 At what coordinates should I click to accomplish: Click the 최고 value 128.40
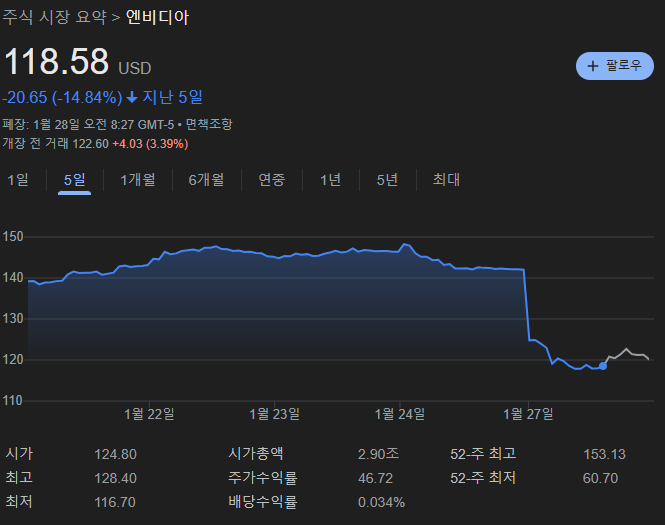115,478
